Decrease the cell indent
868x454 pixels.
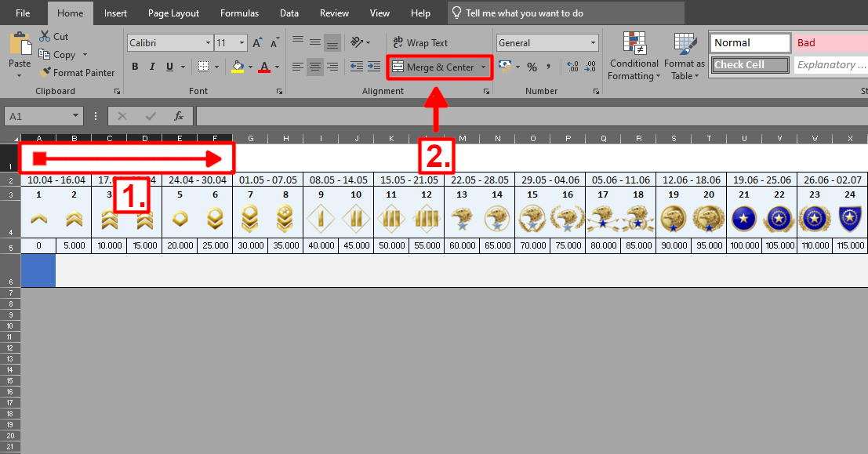[357, 67]
